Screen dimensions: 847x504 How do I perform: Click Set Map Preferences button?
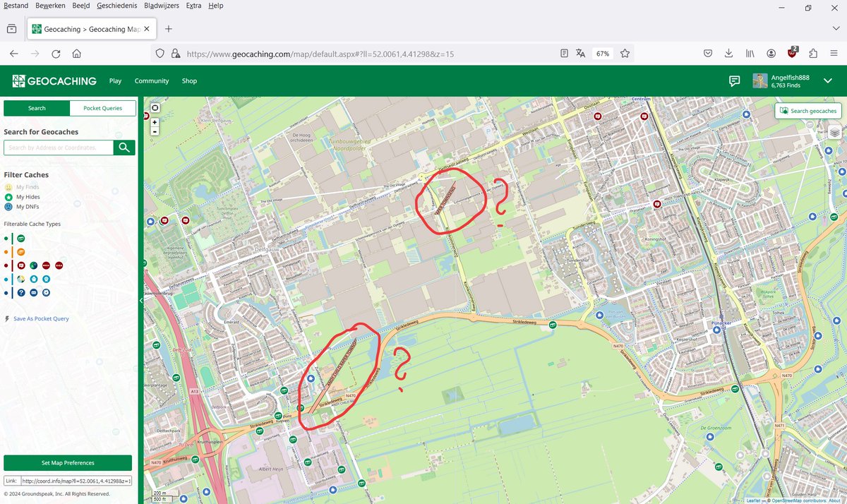[x=68, y=463]
